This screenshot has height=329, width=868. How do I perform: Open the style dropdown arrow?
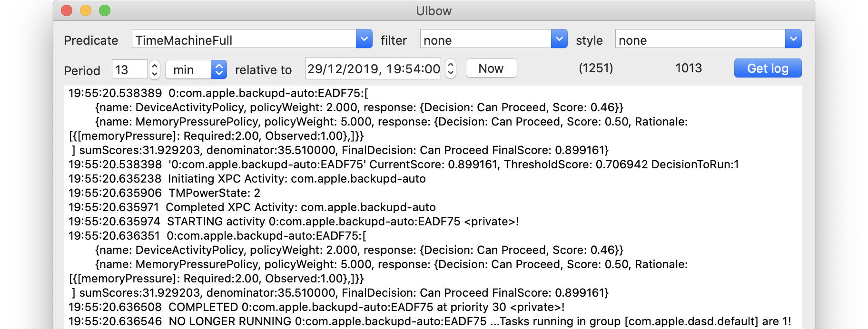[x=793, y=39]
